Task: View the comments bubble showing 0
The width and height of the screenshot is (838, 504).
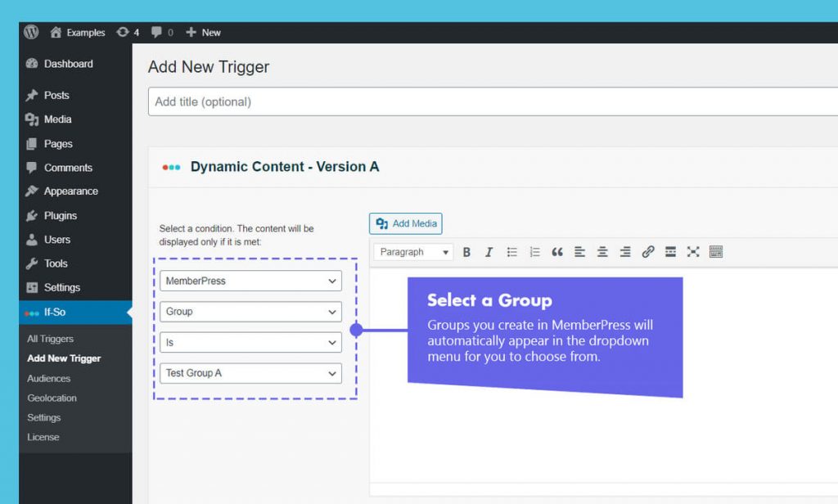Action: click(x=162, y=33)
